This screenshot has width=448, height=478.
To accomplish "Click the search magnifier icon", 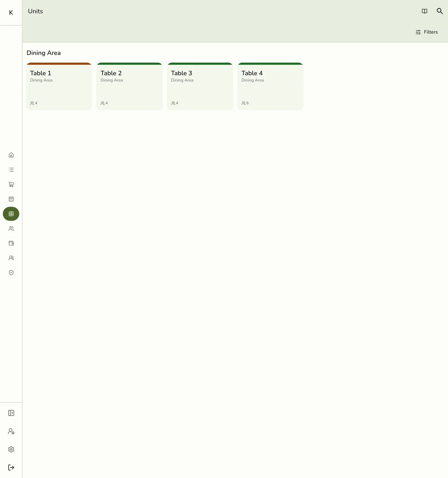I will pos(440,11).
